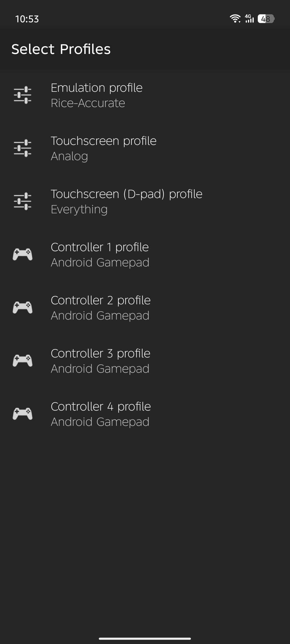
Task: Change the Analog touchscreen value
Action: pyautogui.click(x=69, y=156)
